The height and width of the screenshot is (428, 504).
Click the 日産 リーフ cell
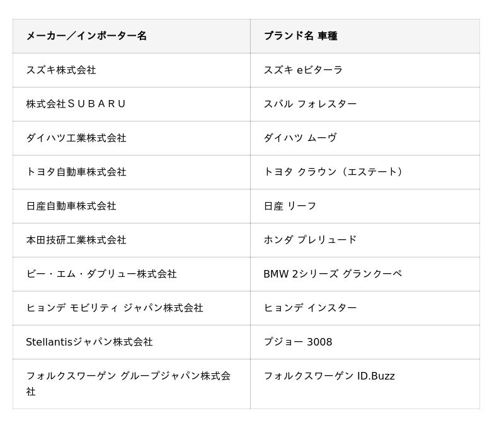290,206
